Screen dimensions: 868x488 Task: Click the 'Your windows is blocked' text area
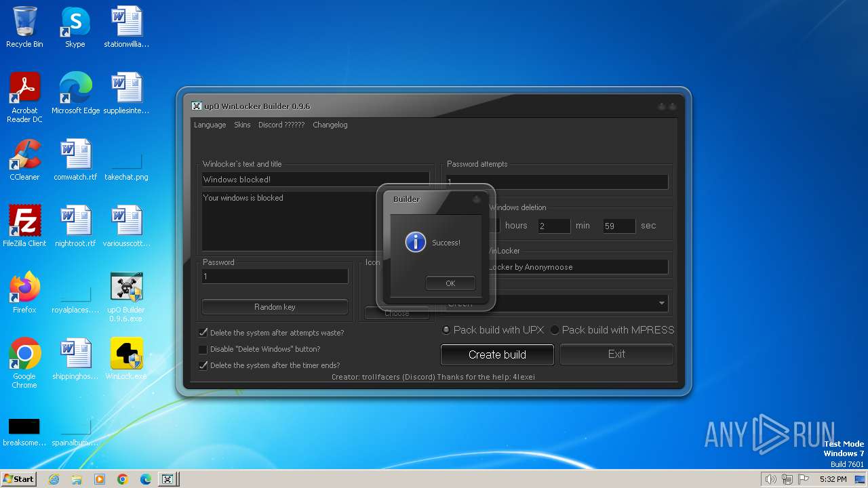[x=315, y=221]
